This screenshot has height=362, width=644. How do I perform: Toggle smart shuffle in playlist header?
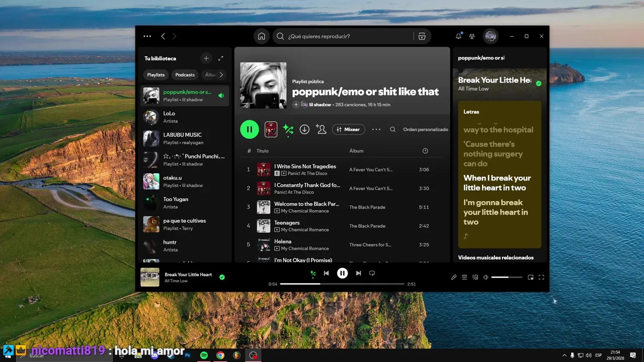(x=288, y=130)
